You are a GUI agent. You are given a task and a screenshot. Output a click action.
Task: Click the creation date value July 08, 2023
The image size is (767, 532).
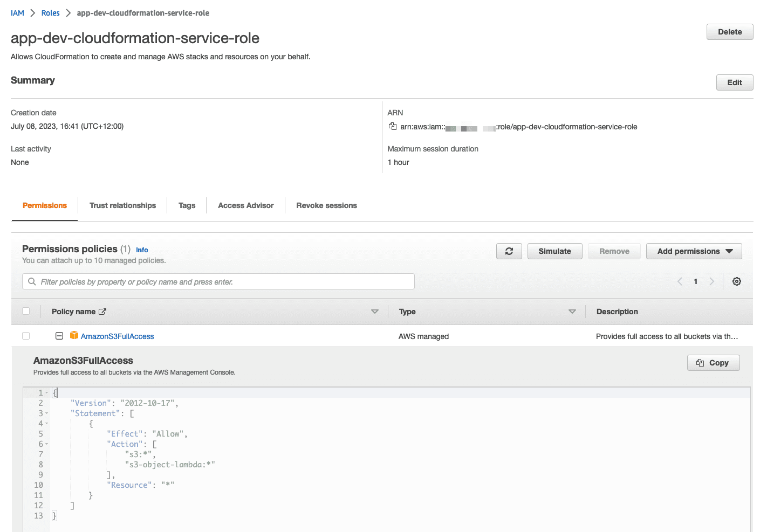click(67, 126)
